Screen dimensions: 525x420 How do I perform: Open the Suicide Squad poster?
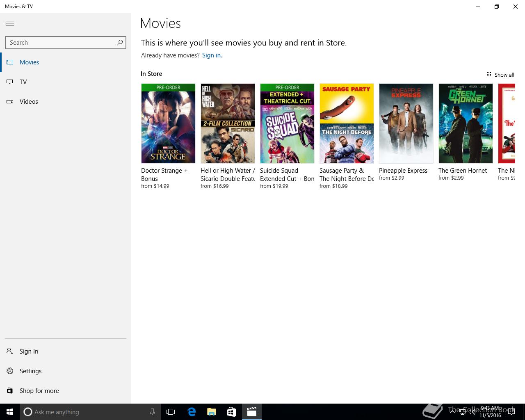click(287, 123)
